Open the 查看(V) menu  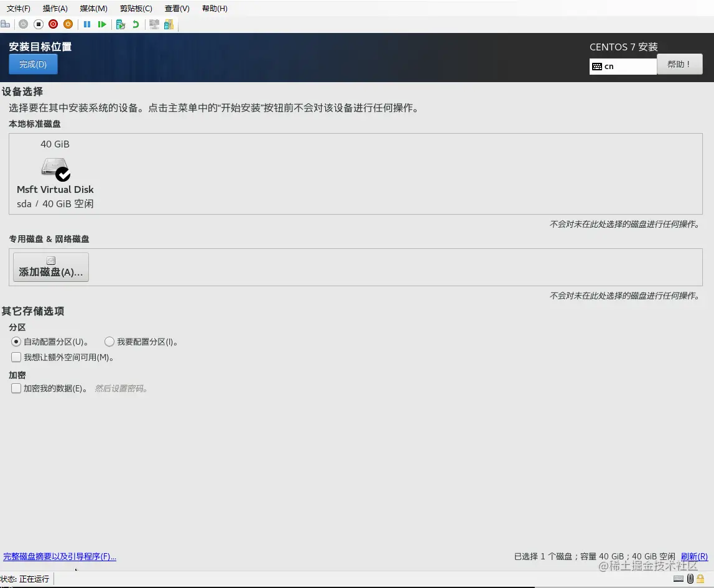click(177, 9)
